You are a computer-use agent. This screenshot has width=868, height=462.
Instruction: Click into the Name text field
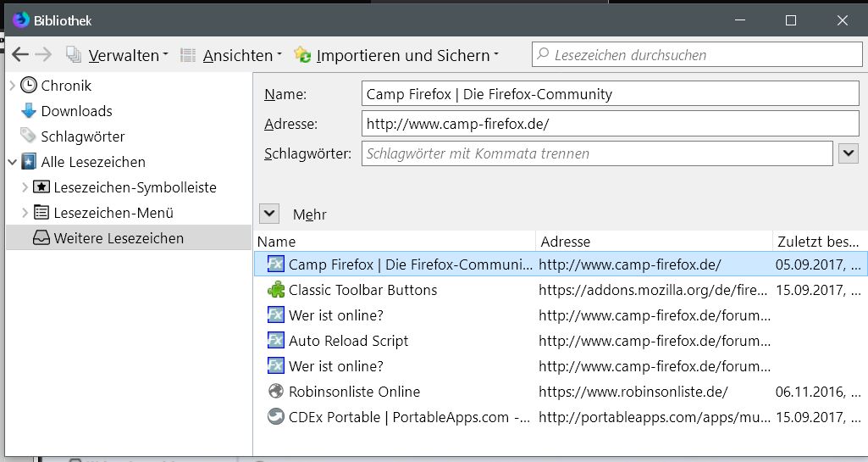click(610, 94)
